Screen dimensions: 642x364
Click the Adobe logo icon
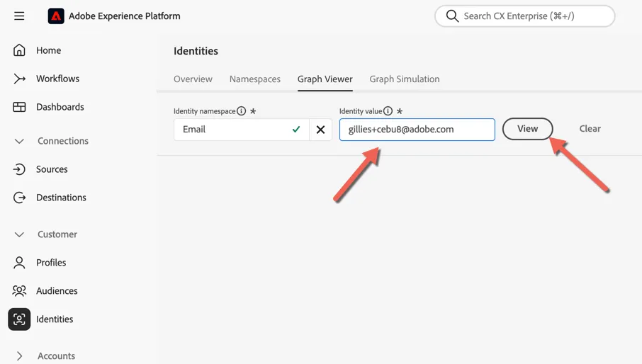[56, 16]
